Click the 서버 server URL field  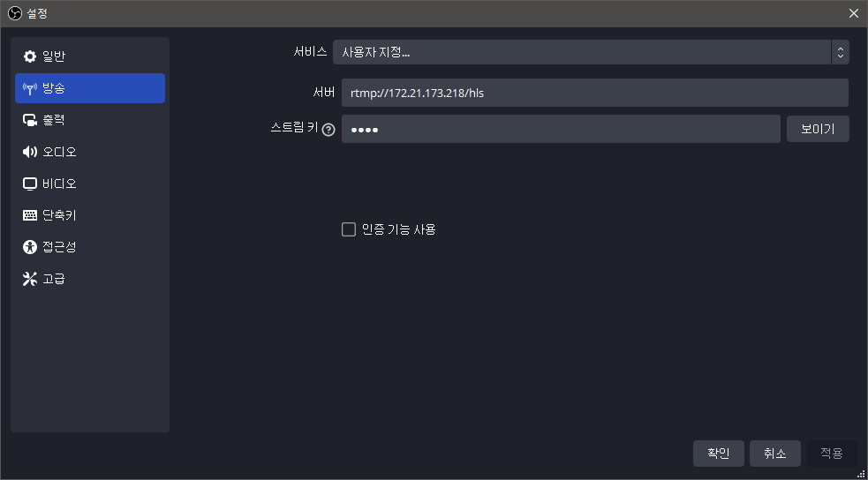point(594,93)
